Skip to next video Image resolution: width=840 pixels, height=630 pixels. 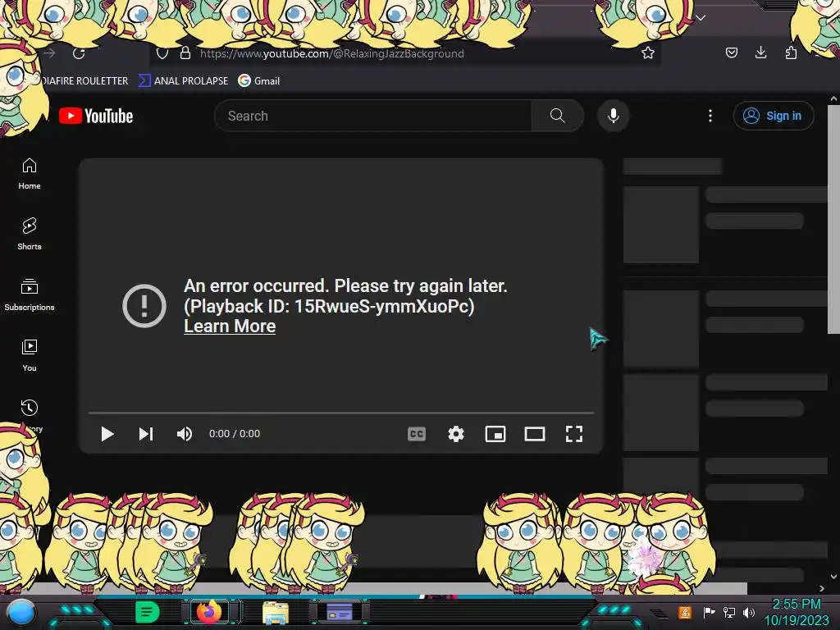[x=146, y=434]
